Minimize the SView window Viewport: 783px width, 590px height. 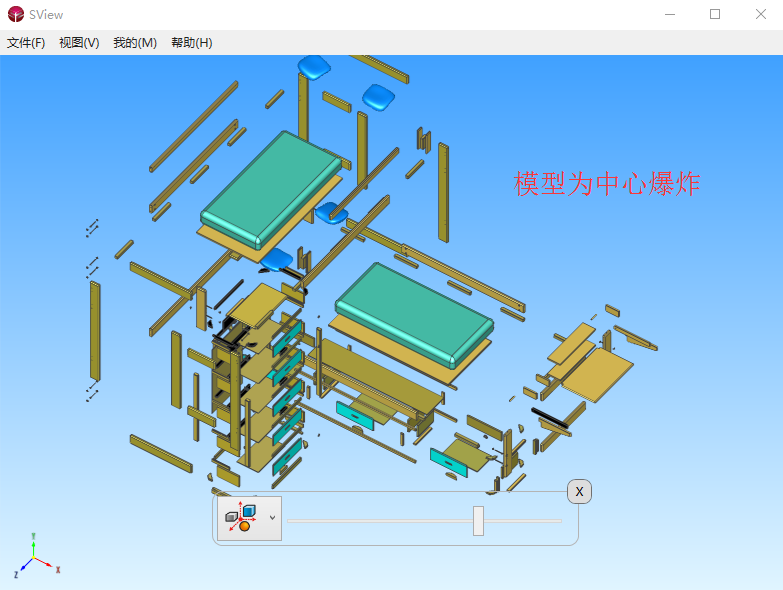coord(670,14)
